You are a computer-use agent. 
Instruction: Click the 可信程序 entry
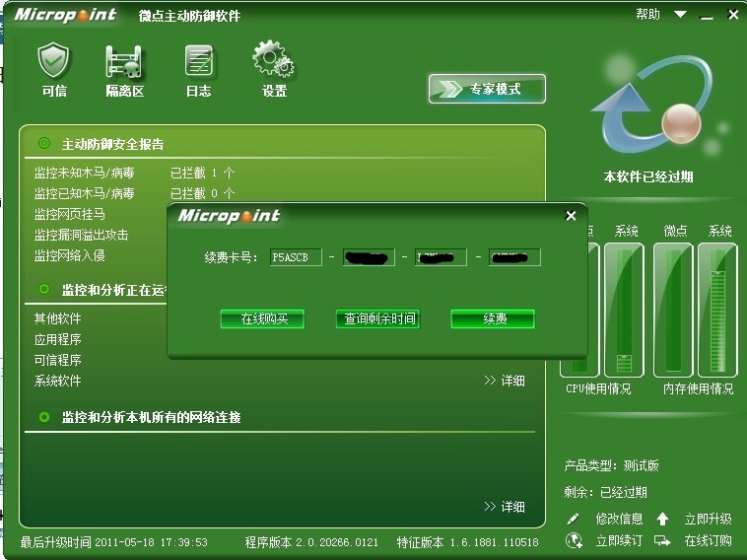tap(57, 360)
